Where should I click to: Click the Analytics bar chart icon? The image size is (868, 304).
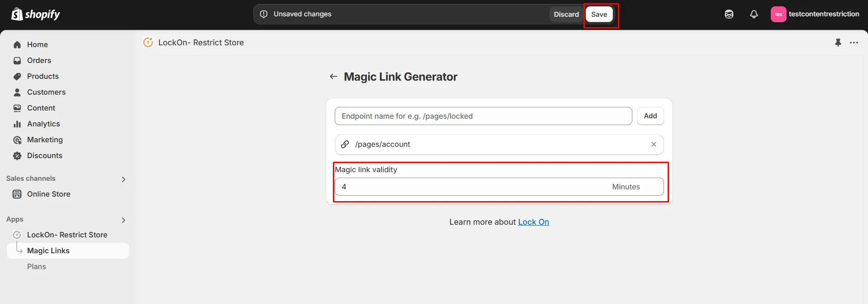17,124
